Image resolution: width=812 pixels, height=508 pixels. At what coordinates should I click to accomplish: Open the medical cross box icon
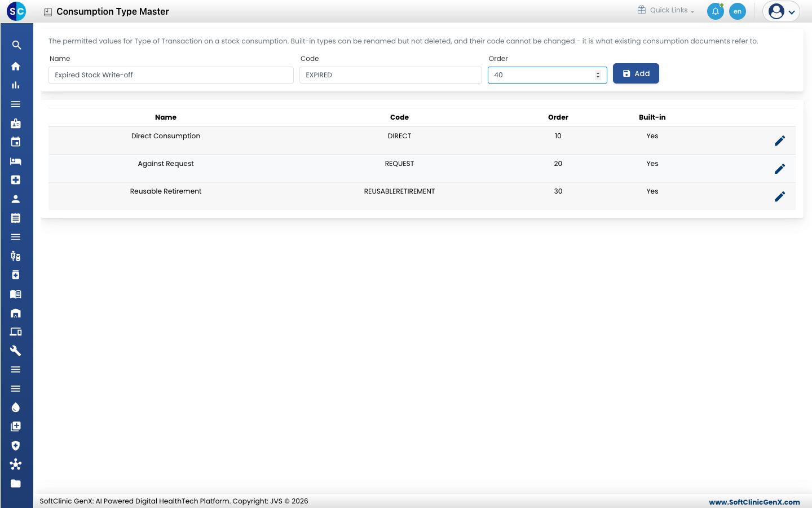point(16,180)
